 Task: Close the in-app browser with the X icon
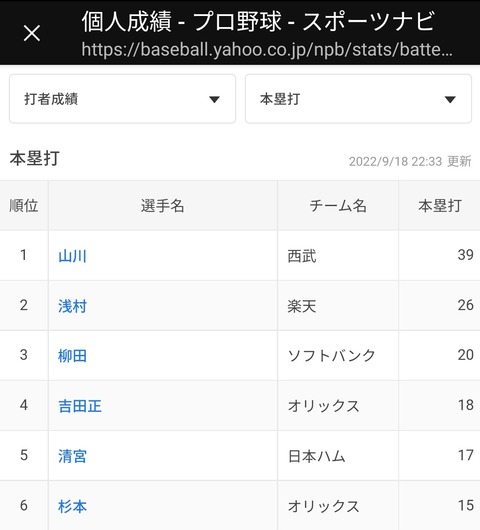32,33
